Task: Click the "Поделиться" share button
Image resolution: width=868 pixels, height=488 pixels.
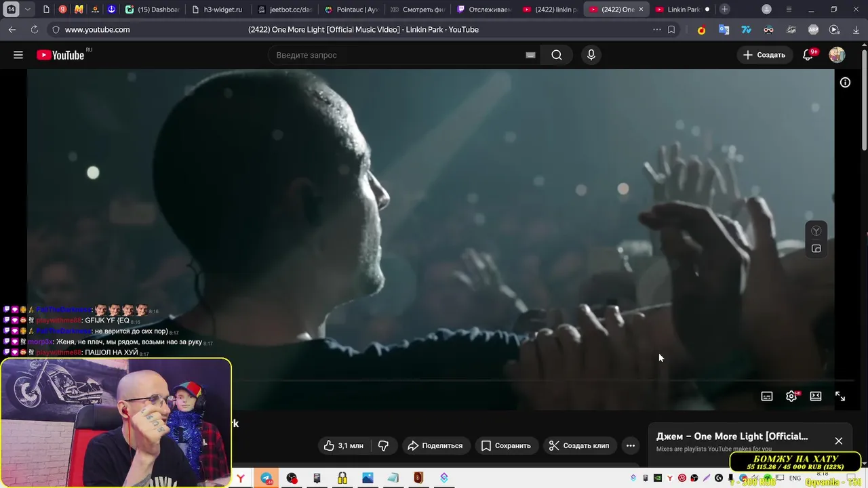Action: point(435,445)
